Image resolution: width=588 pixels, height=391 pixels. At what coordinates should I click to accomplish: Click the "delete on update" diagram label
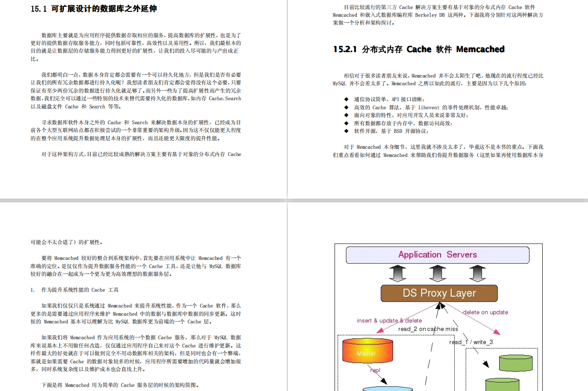click(x=485, y=312)
